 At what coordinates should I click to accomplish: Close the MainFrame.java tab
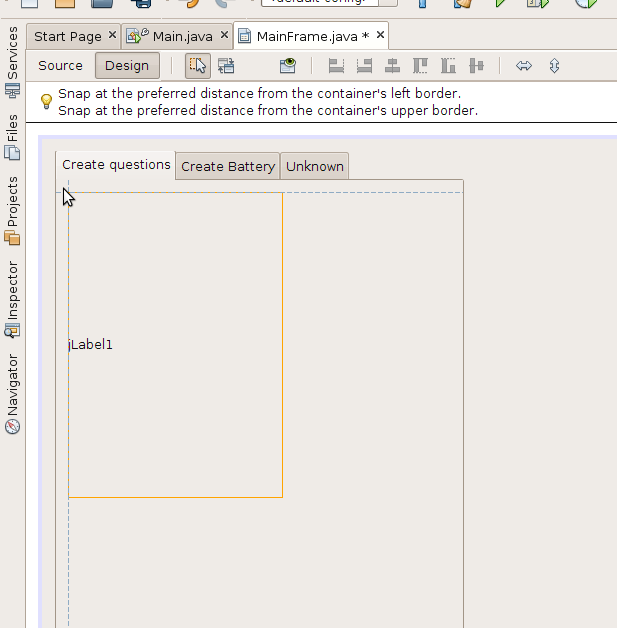coord(380,35)
